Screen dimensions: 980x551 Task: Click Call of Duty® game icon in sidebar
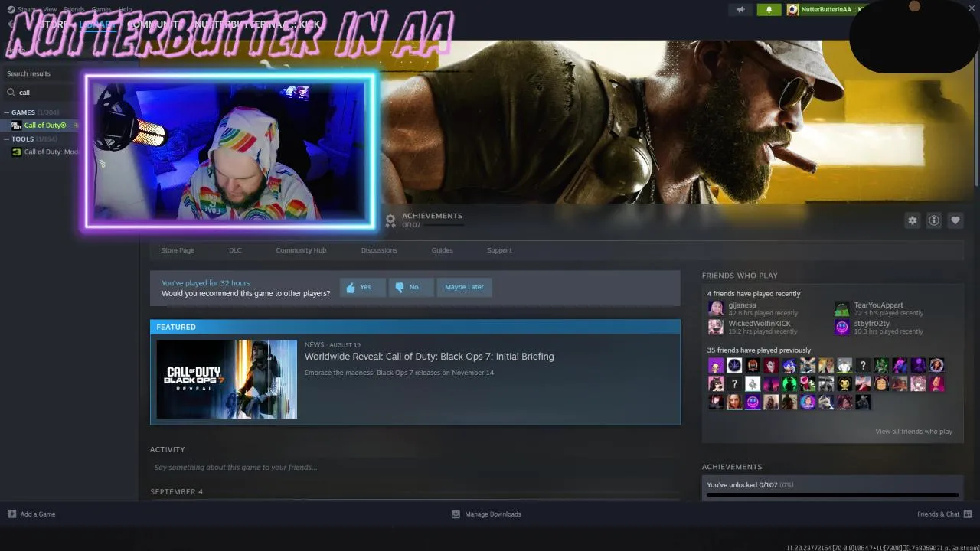point(16,126)
